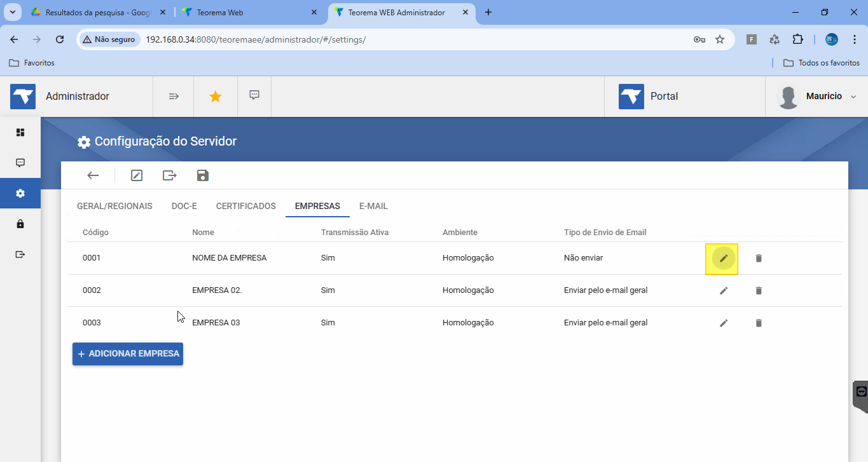
Task: Open the E-MAIL tab
Action: (x=373, y=206)
